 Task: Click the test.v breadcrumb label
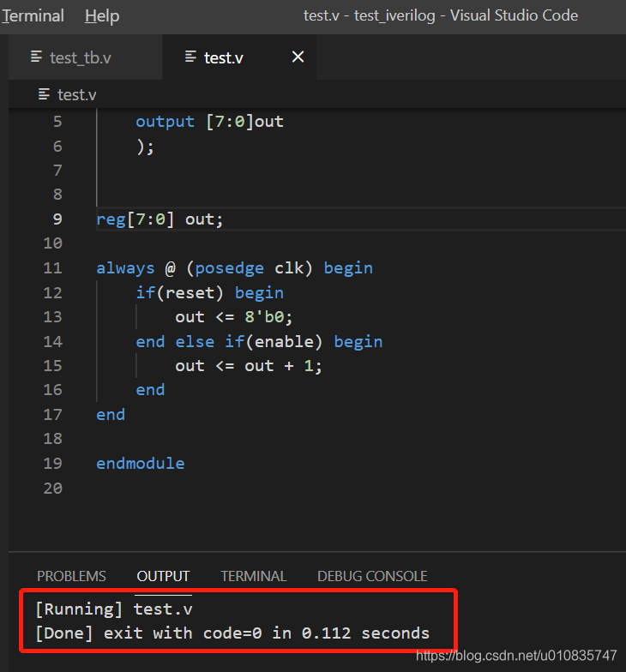(77, 94)
